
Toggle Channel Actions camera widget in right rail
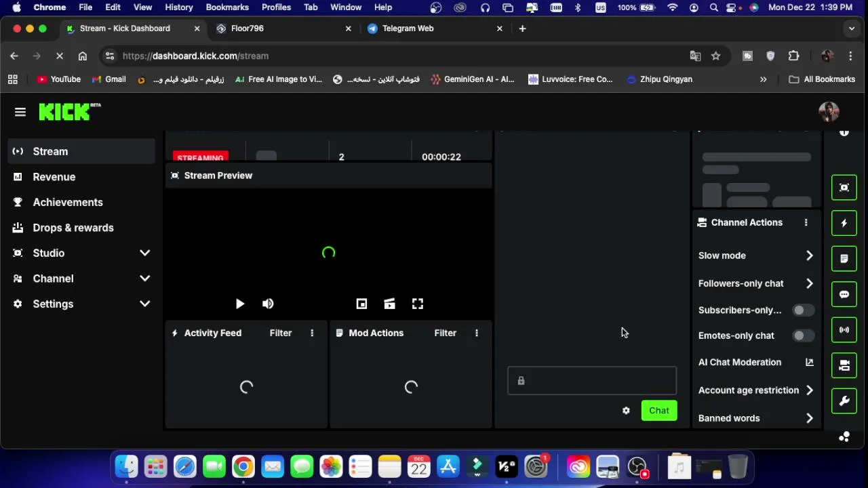click(844, 365)
